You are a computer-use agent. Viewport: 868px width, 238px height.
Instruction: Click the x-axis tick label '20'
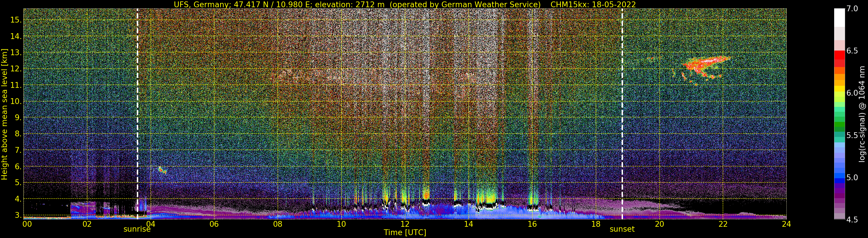pos(659,224)
